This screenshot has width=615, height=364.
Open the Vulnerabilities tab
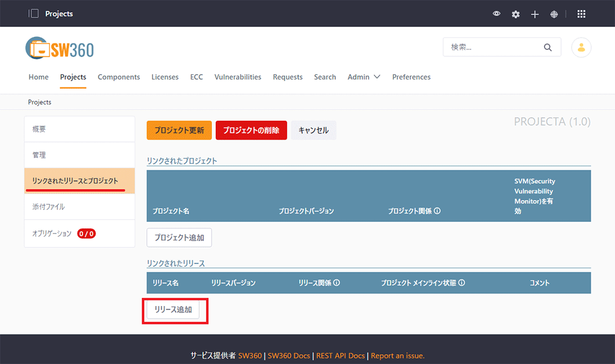(x=237, y=77)
